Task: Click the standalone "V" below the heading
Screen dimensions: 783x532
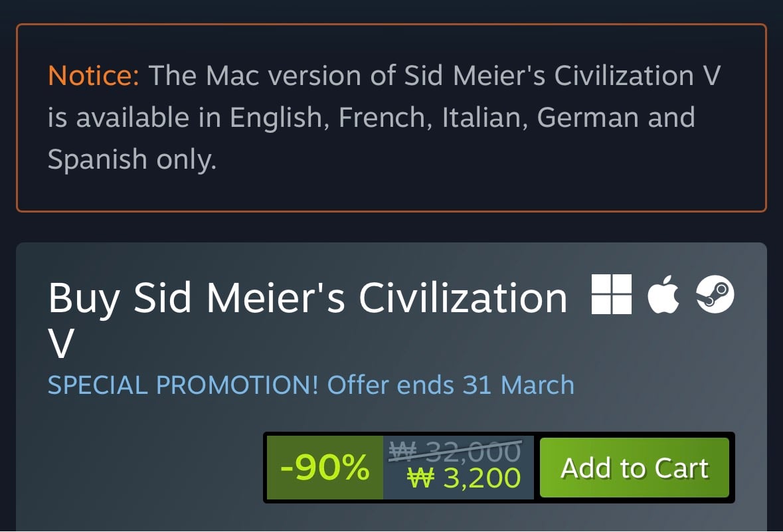Action: tap(62, 345)
